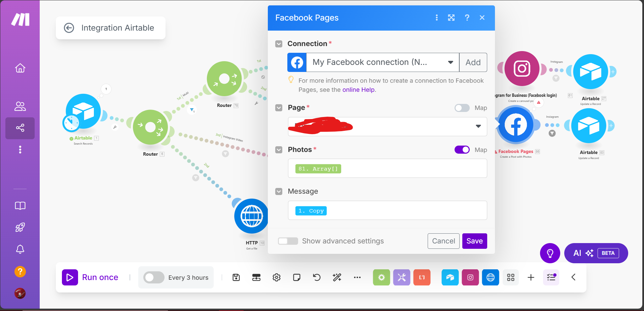Open Scenarios share icon in sidebar
Viewport: 644px width, 311px height.
click(20, 128)
